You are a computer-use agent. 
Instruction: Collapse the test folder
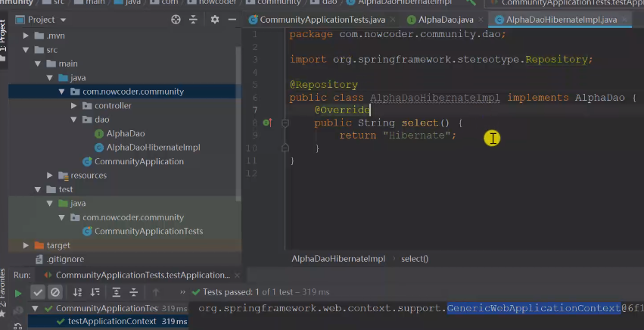click(38, 189)
